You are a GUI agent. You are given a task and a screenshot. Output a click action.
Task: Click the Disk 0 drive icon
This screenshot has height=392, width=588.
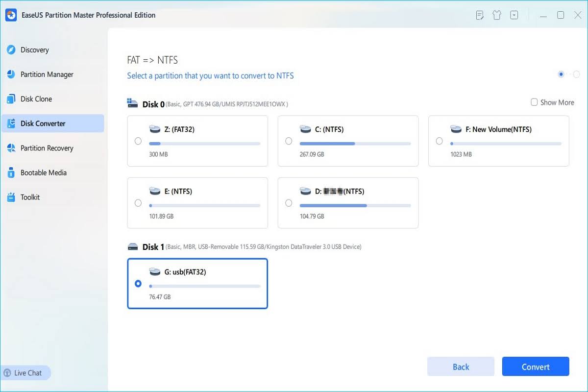[x=133, y=103]
